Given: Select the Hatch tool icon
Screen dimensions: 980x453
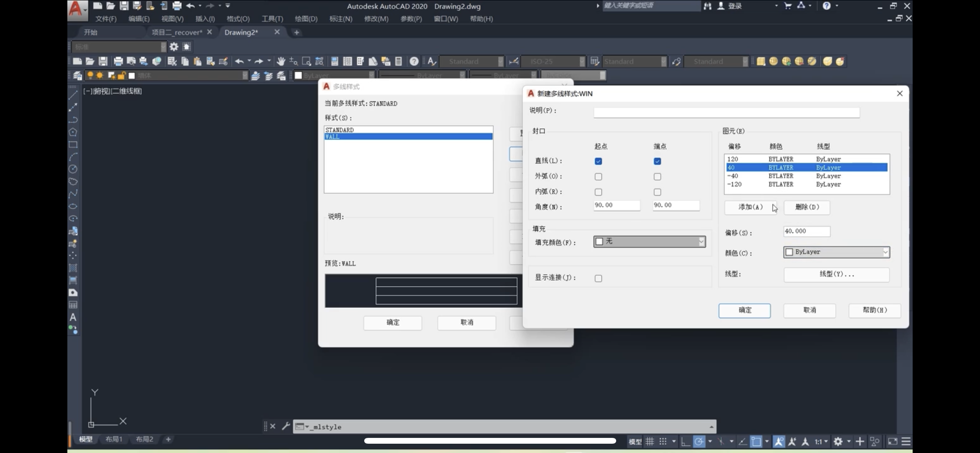Looking at the screenshot, I should (73, 268).
